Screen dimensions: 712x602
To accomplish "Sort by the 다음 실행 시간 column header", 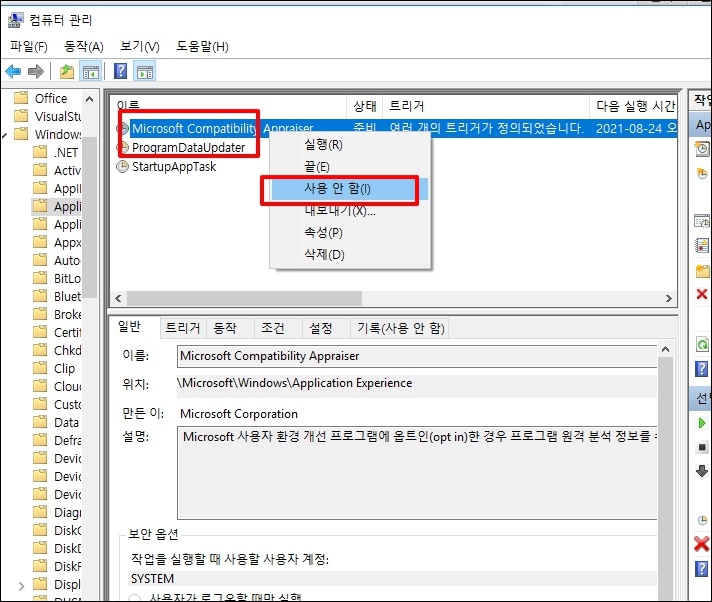I will [x=634, y=106].
